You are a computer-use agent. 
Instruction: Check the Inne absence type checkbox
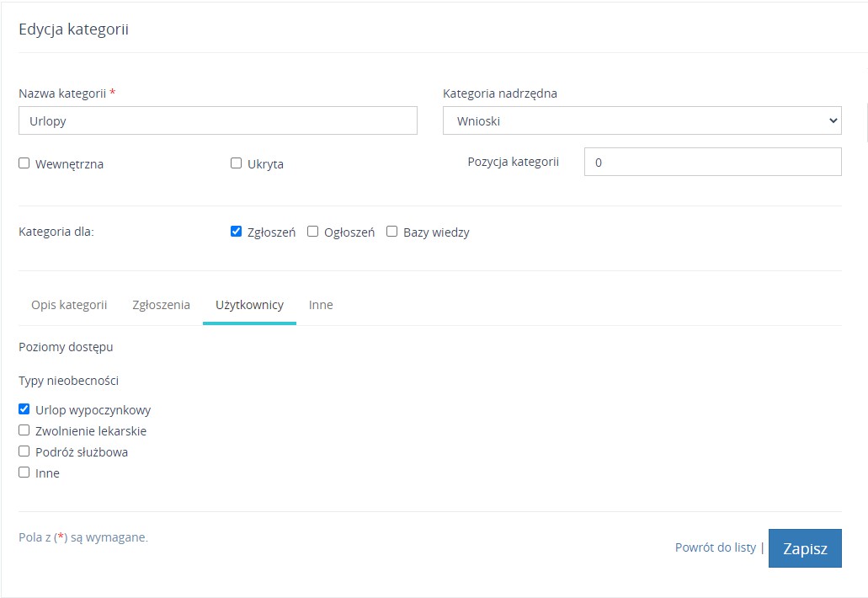tap(24, 473)
